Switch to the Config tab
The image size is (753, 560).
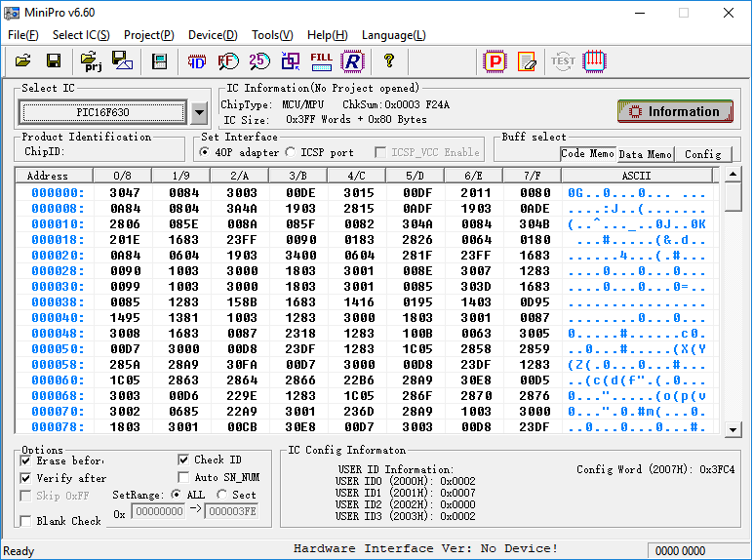click(702, 154)
